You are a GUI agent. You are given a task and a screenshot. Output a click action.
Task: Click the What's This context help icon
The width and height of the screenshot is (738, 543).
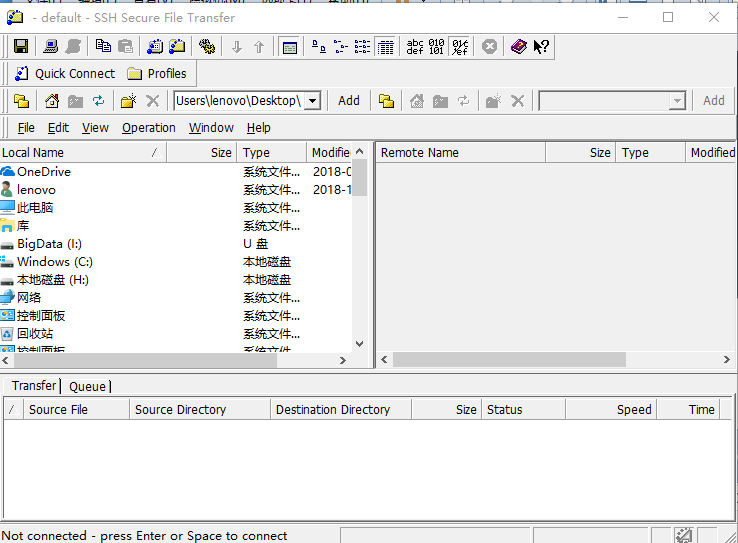541,47
